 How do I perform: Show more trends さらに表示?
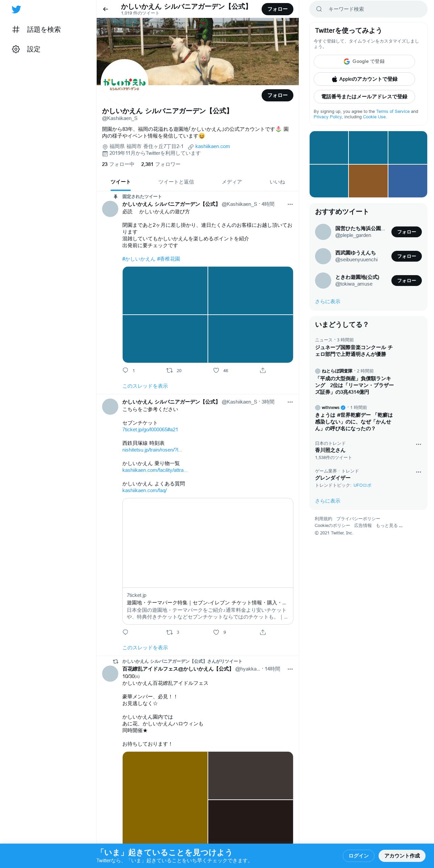tap(328, 501)
